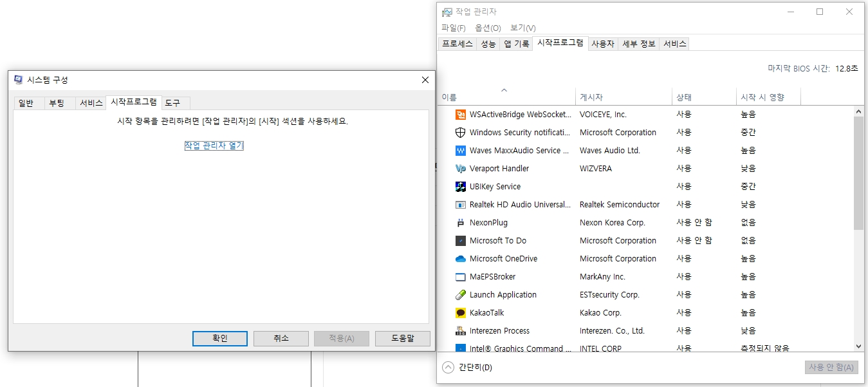This screenshot has width=868, height=387.
Task: Click Microsoft OneDrive cloud icon
Action: (460, 259)
